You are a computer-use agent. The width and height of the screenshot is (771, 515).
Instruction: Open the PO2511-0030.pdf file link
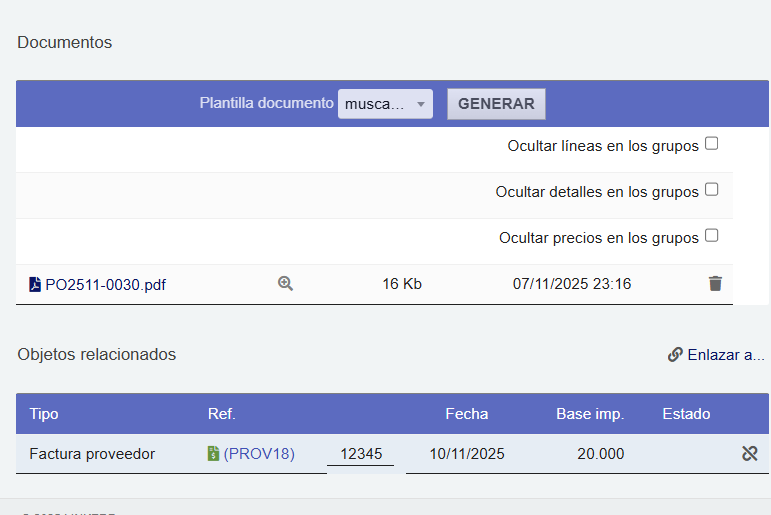click(105, 285)
